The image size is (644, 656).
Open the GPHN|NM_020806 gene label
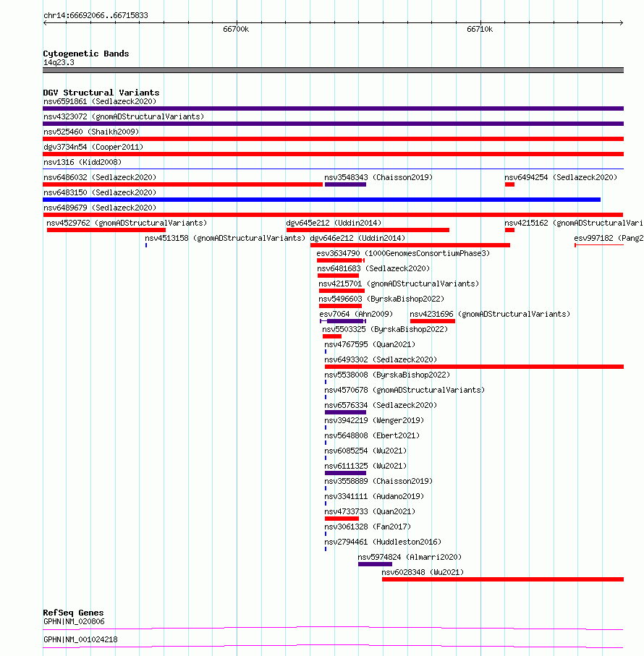(74, 622)
